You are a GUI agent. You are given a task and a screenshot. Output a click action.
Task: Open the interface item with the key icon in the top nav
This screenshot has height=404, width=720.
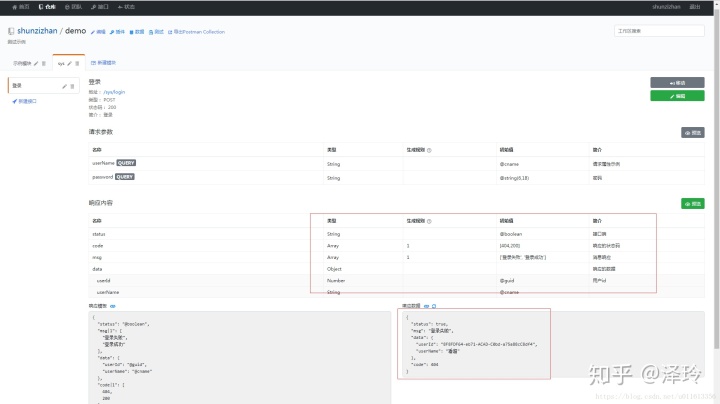[x=100, y=7]
